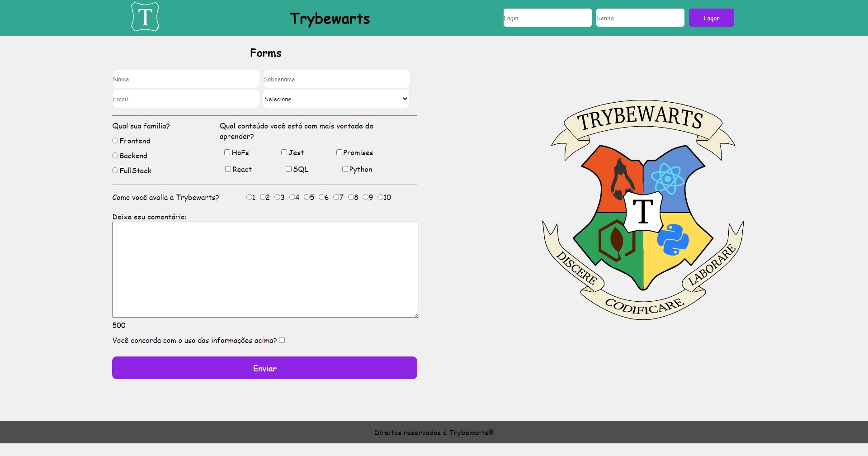
Task: Click the Trybewarts crest image
Action: tap(643, 210)
